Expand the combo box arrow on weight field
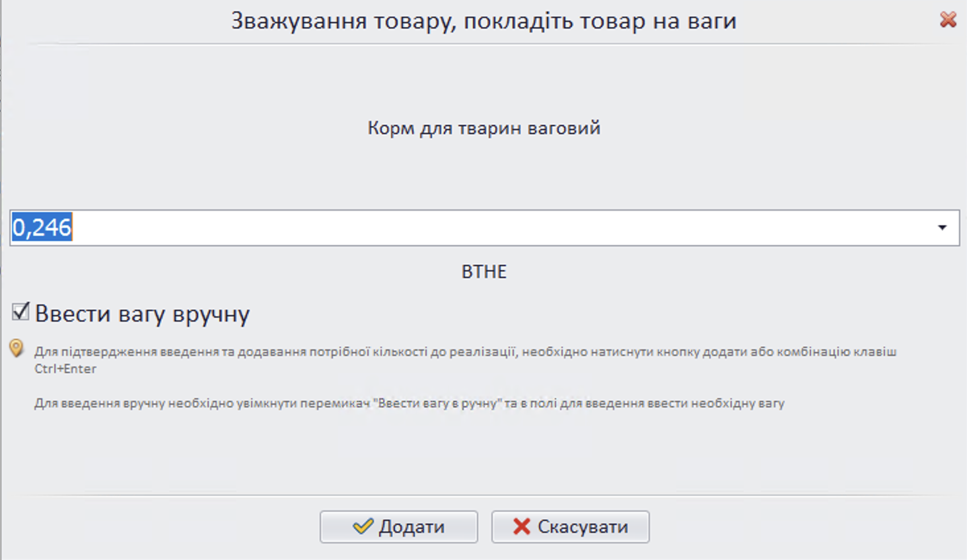This screenshot has width=967, height=560. [x=943, y=228]
